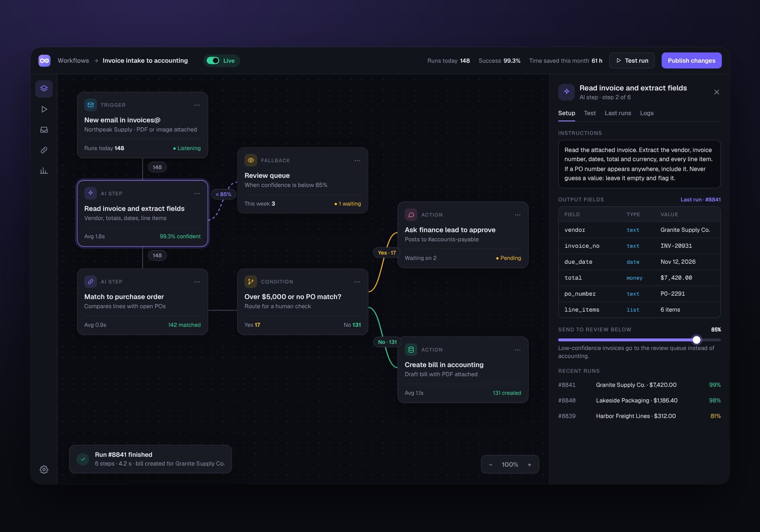The height and width of the screenshot is (532, 760).
Task: Open the settings gear in sidebar
Action: (44, 470)
